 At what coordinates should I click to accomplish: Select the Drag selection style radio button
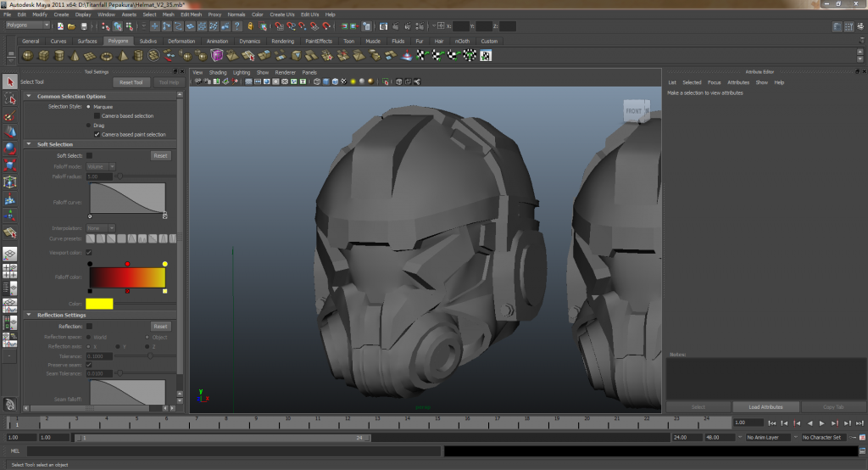tap(89, 125)
